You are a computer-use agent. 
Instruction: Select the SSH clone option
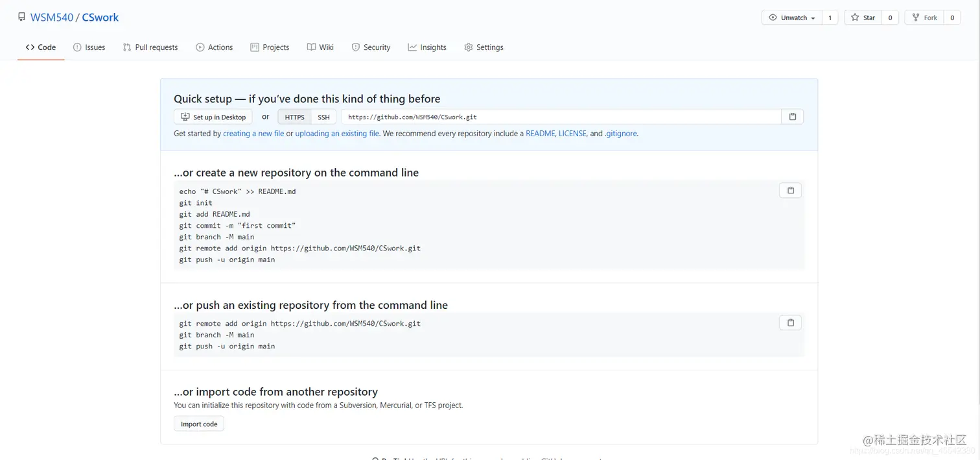pos(323,117)
